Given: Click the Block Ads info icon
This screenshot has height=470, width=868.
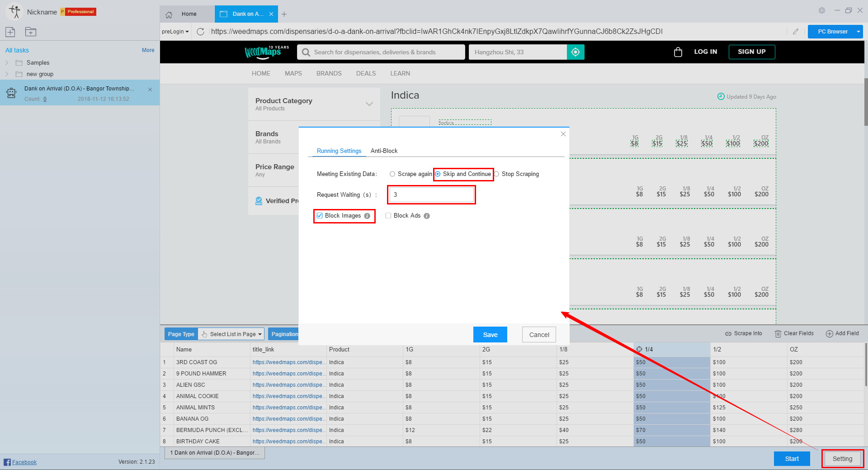Looking at the screenshot, I should point(427,216).
